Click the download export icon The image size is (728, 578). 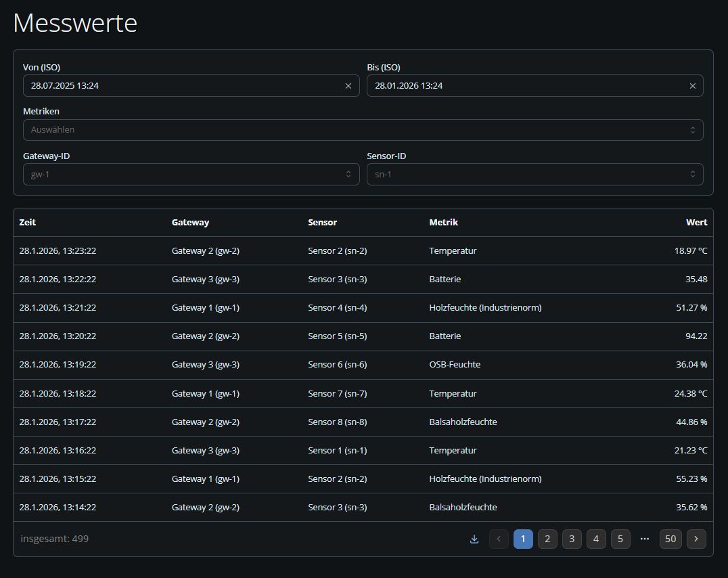[x=474, y=539]
